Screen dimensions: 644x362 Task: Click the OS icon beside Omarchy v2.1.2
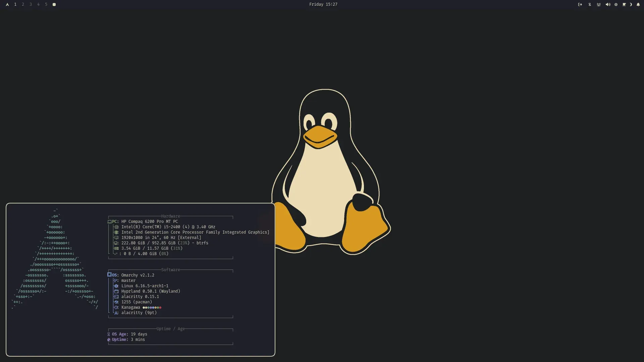tap(109, 275)
